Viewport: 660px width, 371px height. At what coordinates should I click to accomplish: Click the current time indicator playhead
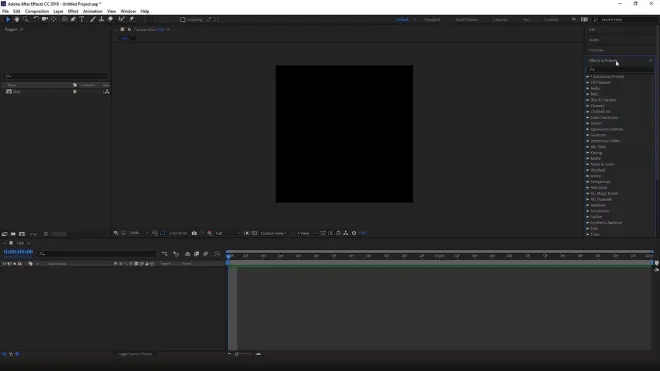pyautogui.click(x=229, y=256)
